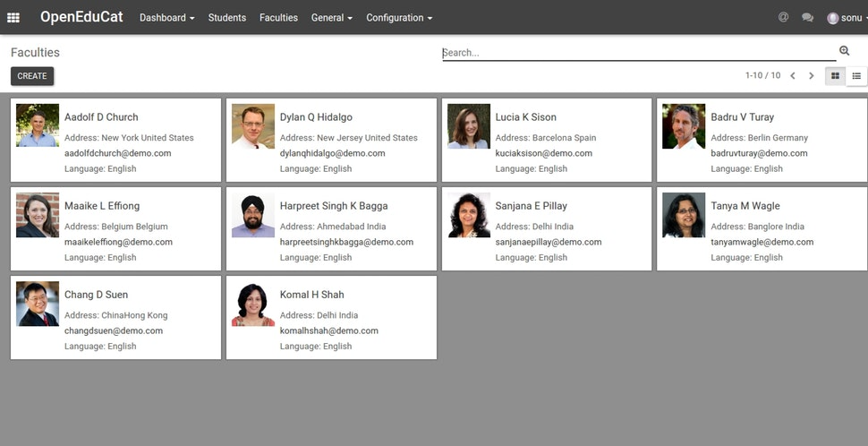Image resolution: width=868 pixels, height=446 pixels.
Task: Open the Students menu
Action: tap(227, 18)
